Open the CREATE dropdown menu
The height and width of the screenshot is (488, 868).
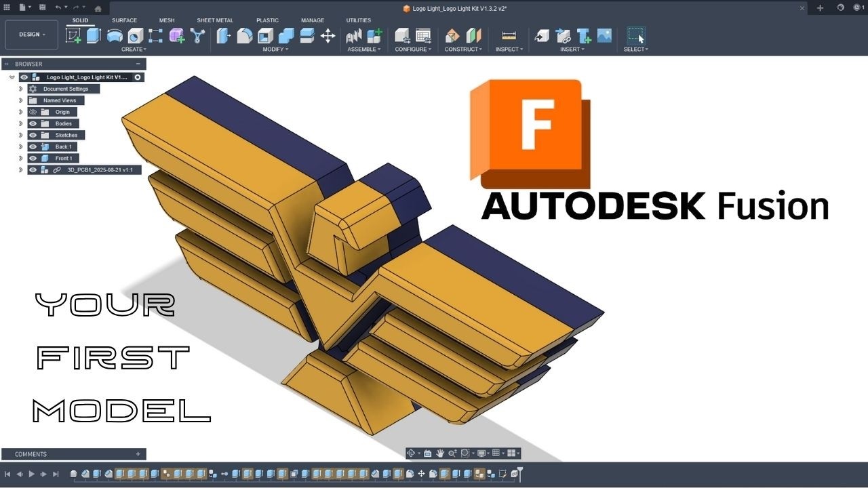click(134, 49)
